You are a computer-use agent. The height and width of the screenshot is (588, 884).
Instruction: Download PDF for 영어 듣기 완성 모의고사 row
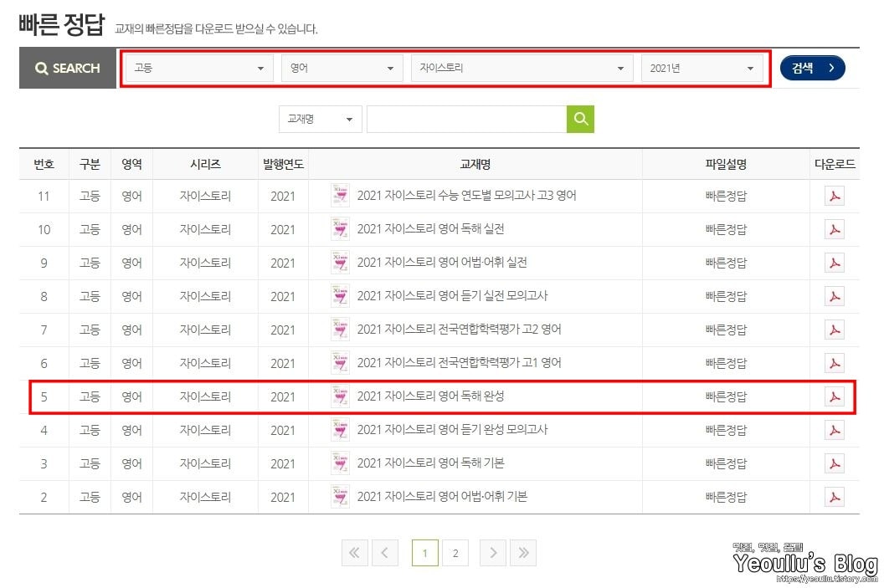835,430
